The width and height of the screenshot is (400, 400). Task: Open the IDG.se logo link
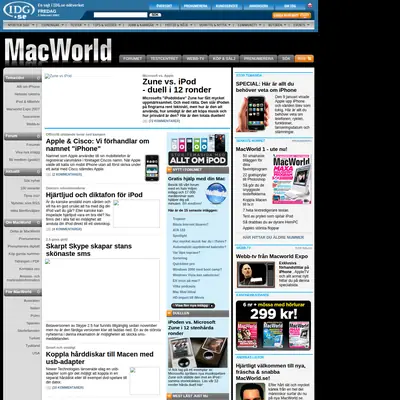19,10
